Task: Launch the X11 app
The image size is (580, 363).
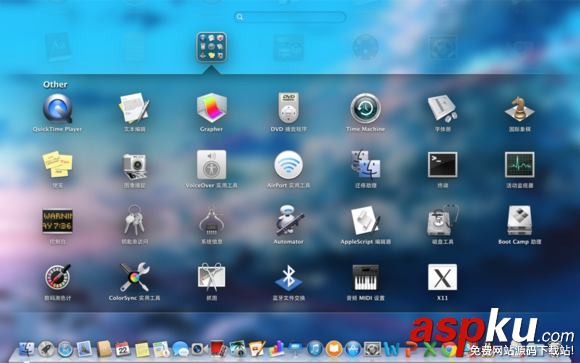Action: [442, 277]
